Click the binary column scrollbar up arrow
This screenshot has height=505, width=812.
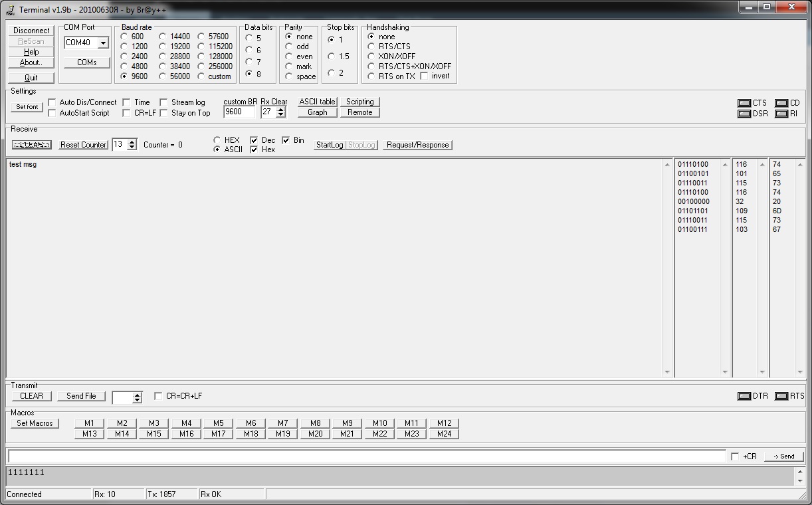[725, 165]
